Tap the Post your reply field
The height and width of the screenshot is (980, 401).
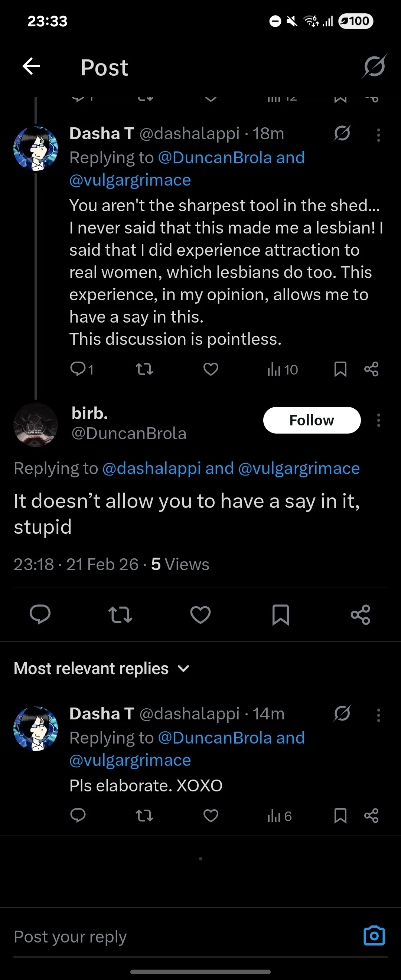pos(183,937)
